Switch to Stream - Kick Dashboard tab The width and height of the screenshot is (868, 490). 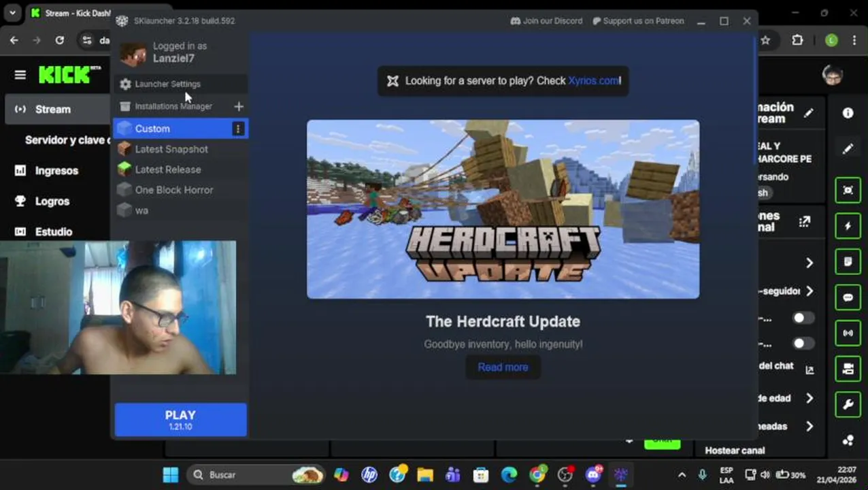71,13
